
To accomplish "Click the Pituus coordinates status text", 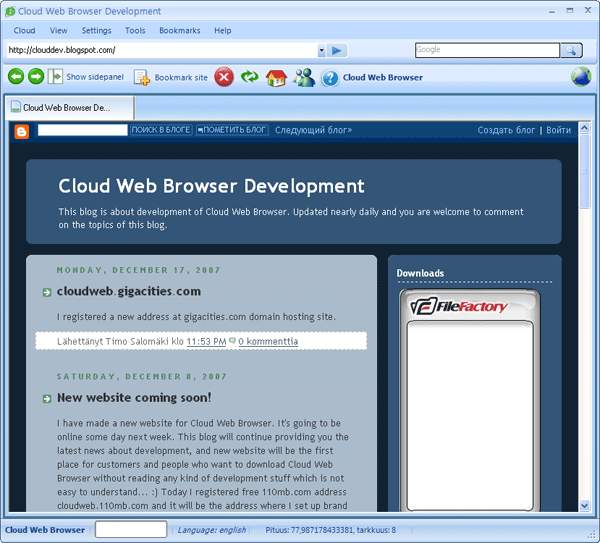I will tap(331, 530).
